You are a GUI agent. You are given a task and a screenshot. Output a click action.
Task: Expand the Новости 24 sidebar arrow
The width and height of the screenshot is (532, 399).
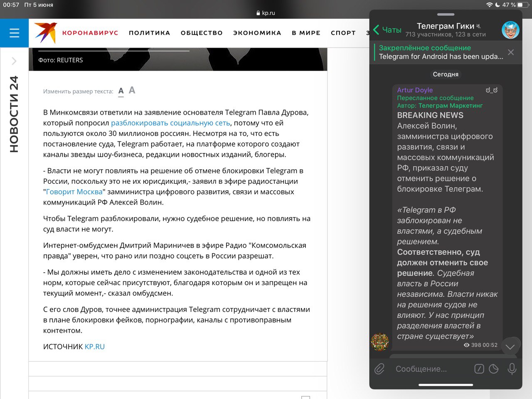[x=14, y=61]
